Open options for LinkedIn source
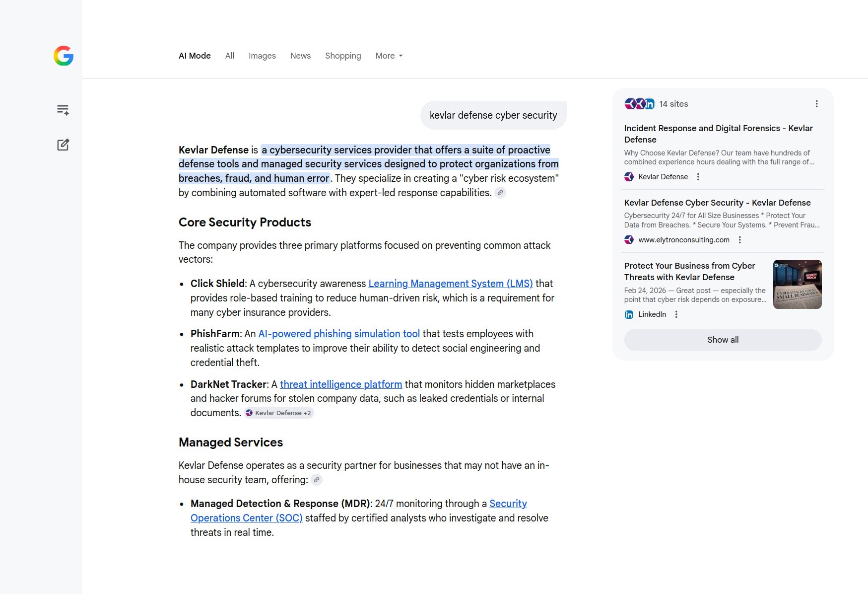The height and width of the screenshot is (594, 868). pos(676,314)
